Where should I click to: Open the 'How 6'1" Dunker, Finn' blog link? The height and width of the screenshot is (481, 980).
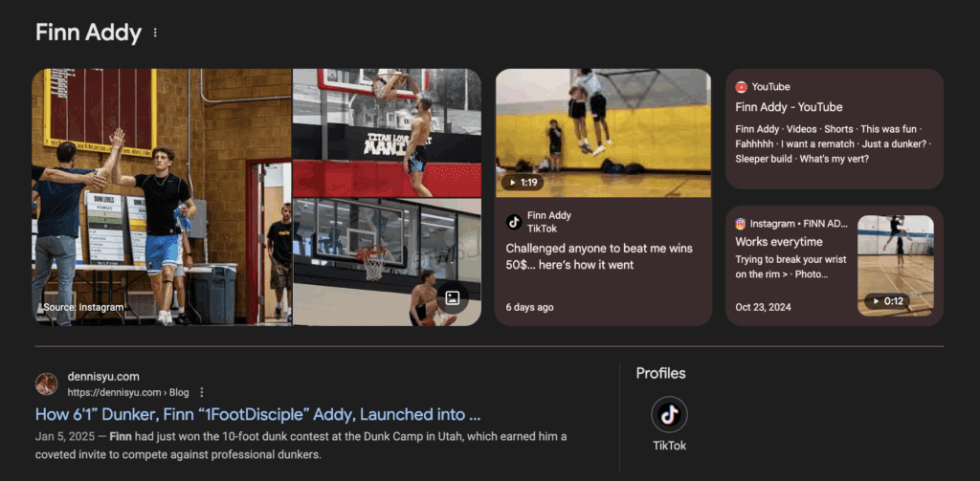258,414
